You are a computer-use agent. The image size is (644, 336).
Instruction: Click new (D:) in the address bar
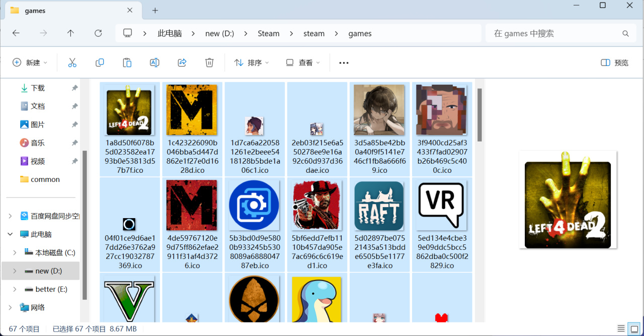click(x=220, y=33)
